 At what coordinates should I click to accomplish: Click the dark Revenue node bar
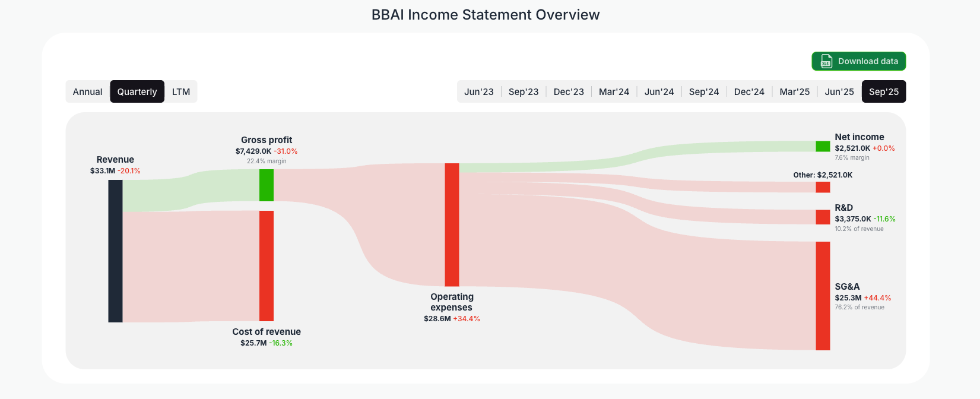click(115, 249)
